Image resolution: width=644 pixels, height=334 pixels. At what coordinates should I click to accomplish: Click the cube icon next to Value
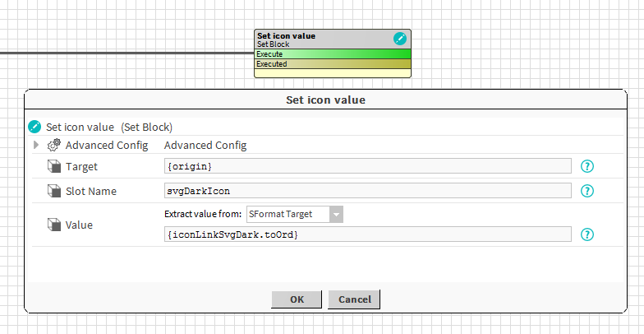click(54, 224)
